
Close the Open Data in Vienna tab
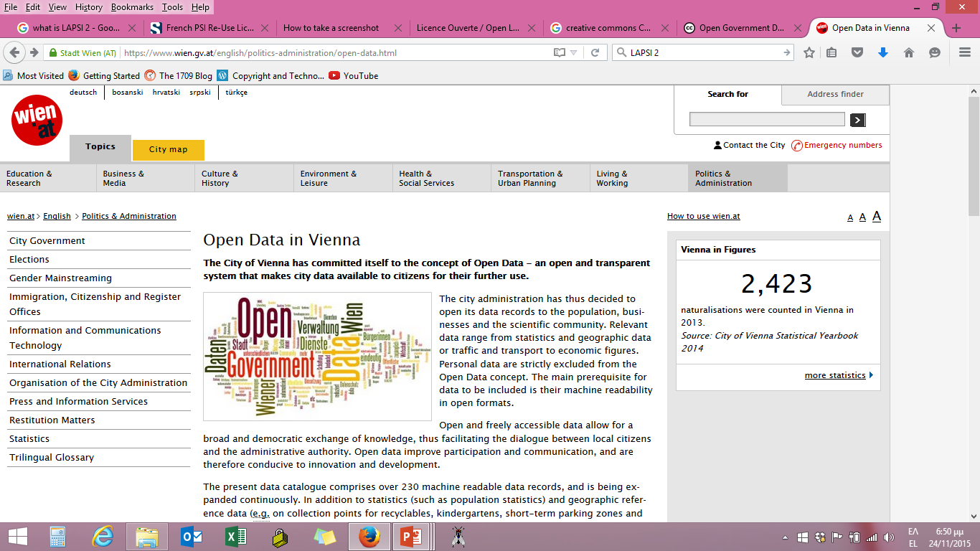tap(931, 28)
